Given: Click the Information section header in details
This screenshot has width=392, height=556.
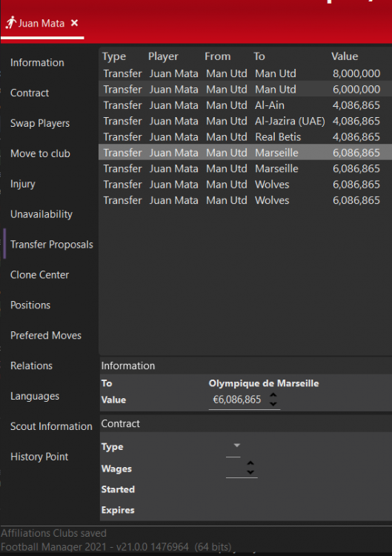Looking at the screenshot, I should click(128, 366).
